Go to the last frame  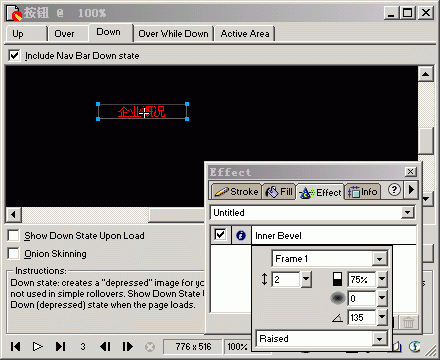(60, 347)
